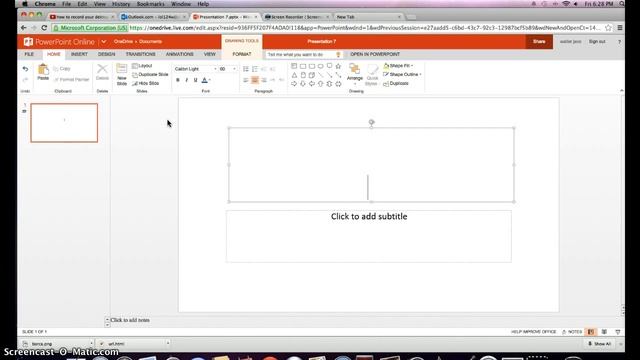Viewport: 640px width, 360px height.
Task: Click the Undo arrow icon
Action: point(25,69)
